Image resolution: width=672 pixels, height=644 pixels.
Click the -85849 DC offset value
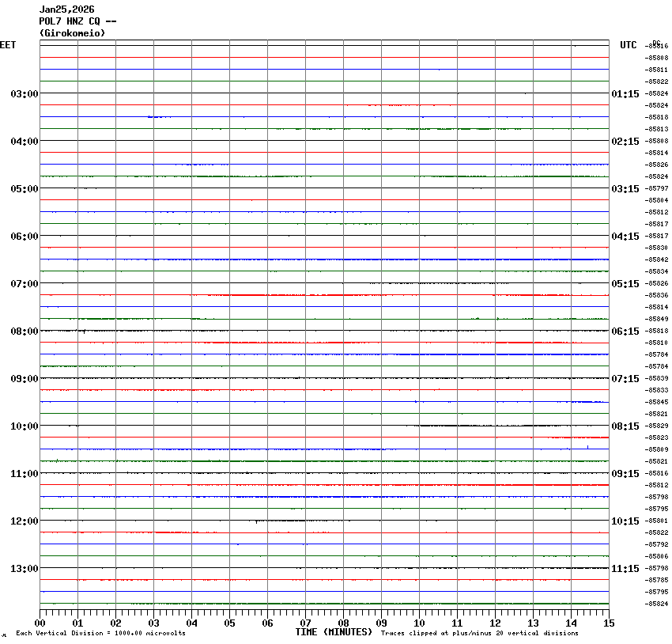pos(657,319)
